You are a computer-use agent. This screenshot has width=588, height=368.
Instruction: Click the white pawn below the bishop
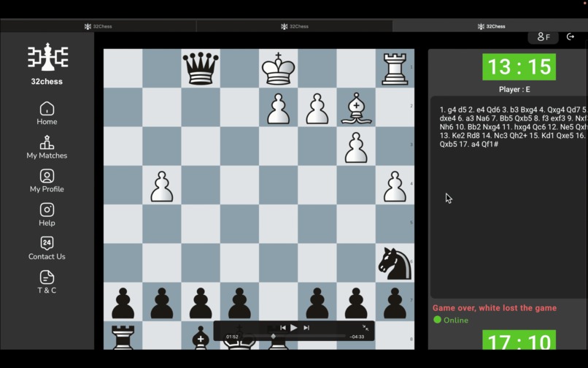(356, 147)
